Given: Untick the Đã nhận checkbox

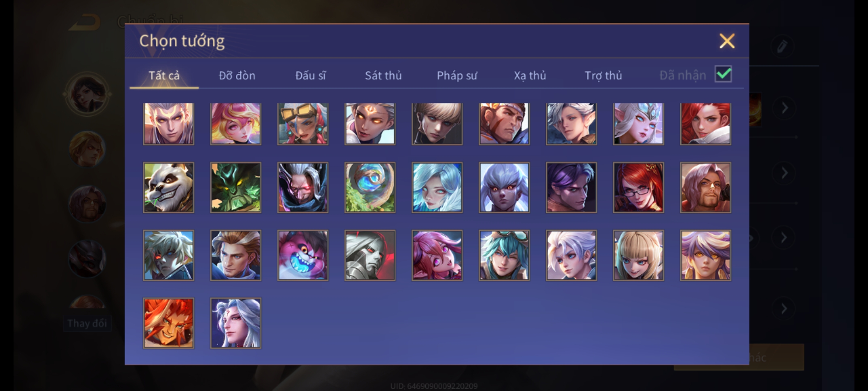Looking at the screenshot, I should tap(723, 74).
